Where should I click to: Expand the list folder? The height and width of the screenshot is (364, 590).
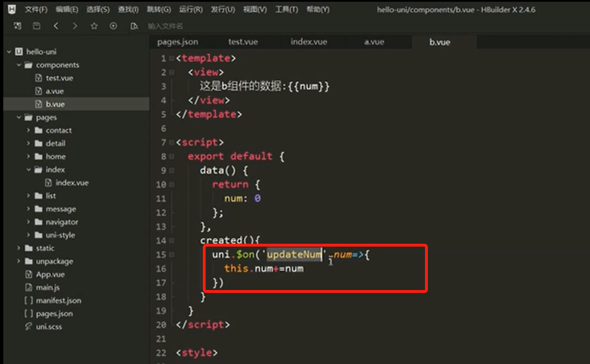click(x=28, y=196)
